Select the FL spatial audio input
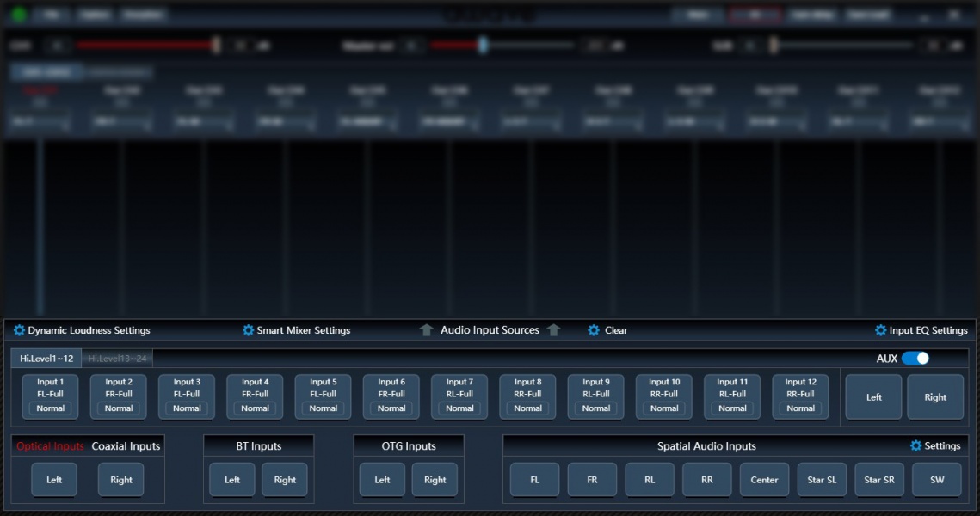This screenshot has height=516, width=980. coord(534,480)
